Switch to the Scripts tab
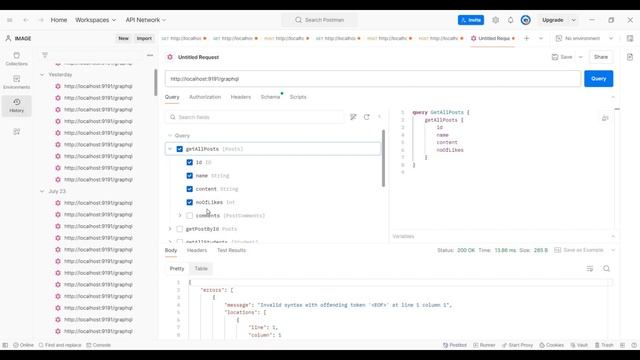The image size is (640, 360). 298,97
